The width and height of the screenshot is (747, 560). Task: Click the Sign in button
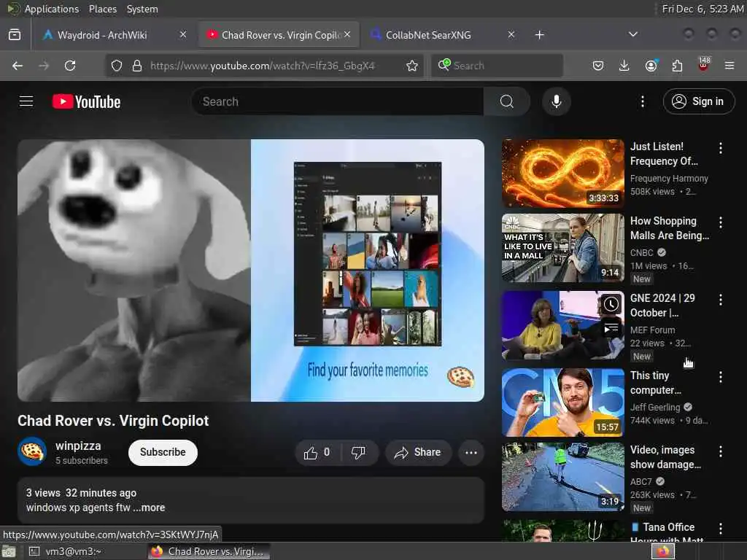point(698,101)
